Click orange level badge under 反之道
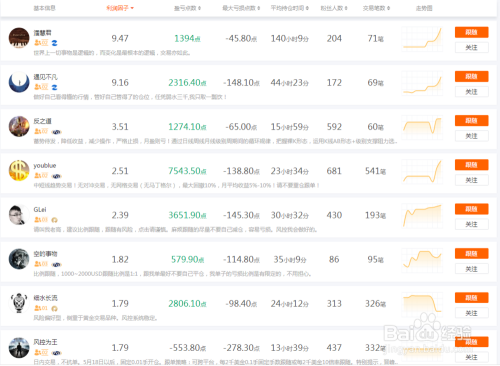Viewport: 500px width, 366px height. click(41, 131)
